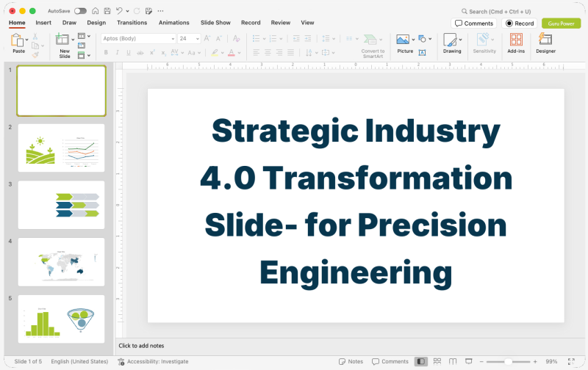Expand the New Slide layout arrow
Viewport: 588px width, 370px height.
pyautogui.click(x=73, y=40)
